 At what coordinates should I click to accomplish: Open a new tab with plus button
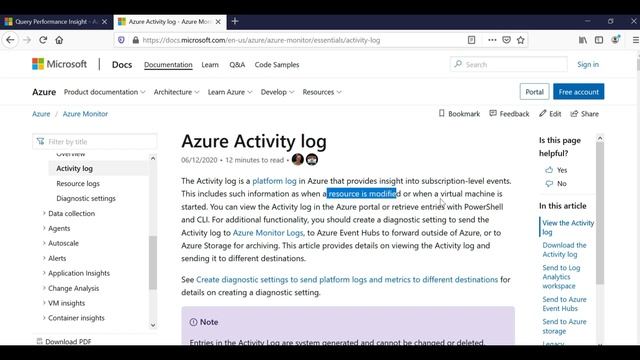[x=235, y=21]
